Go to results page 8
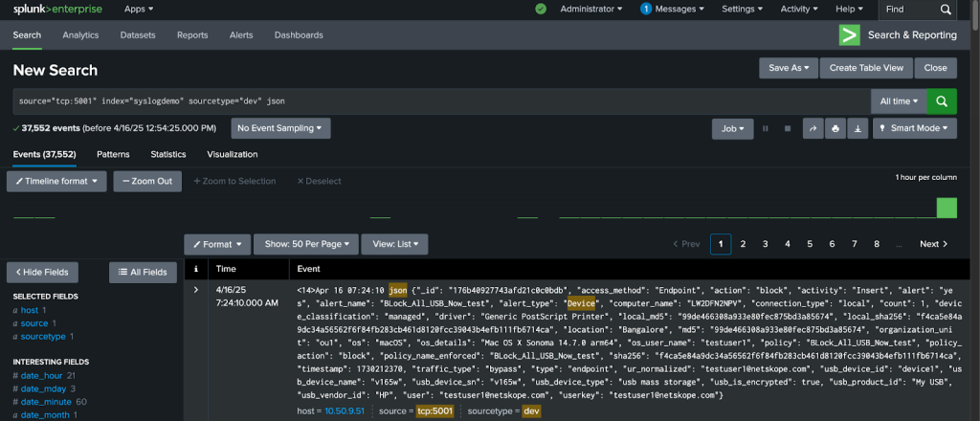This screenshot has height=421, width=980. [877, 244]
